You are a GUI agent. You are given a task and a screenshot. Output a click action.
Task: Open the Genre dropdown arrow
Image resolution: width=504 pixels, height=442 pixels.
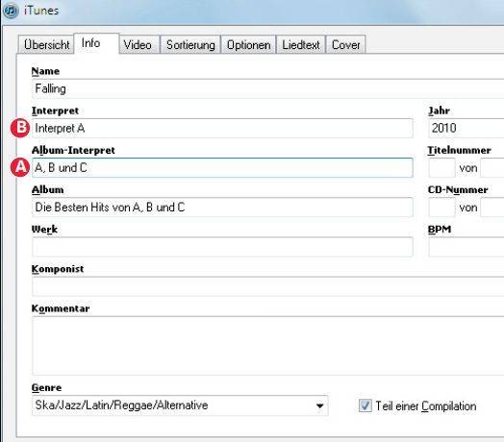(x=319, y=405)
